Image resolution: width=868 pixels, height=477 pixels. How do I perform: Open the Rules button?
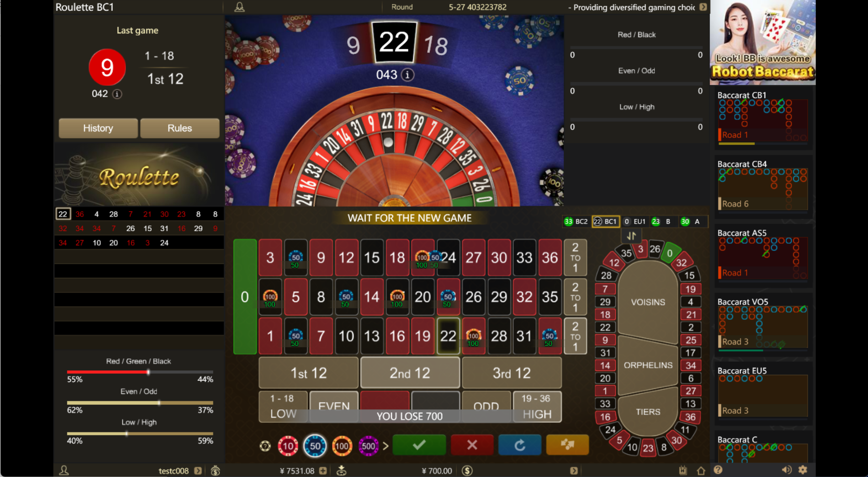point(180,128)
